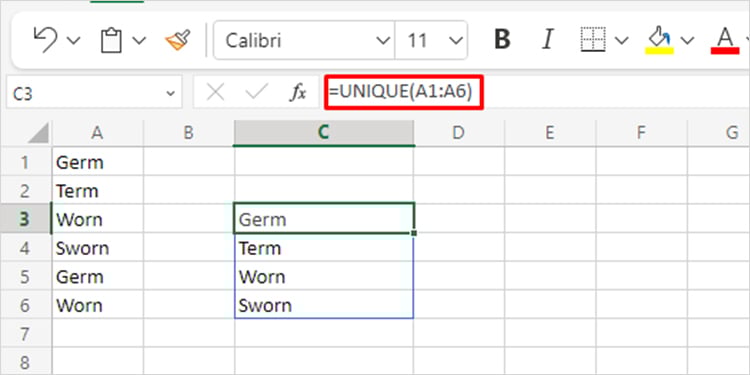Open the Paste options dropdown arrow

point(139,41)
